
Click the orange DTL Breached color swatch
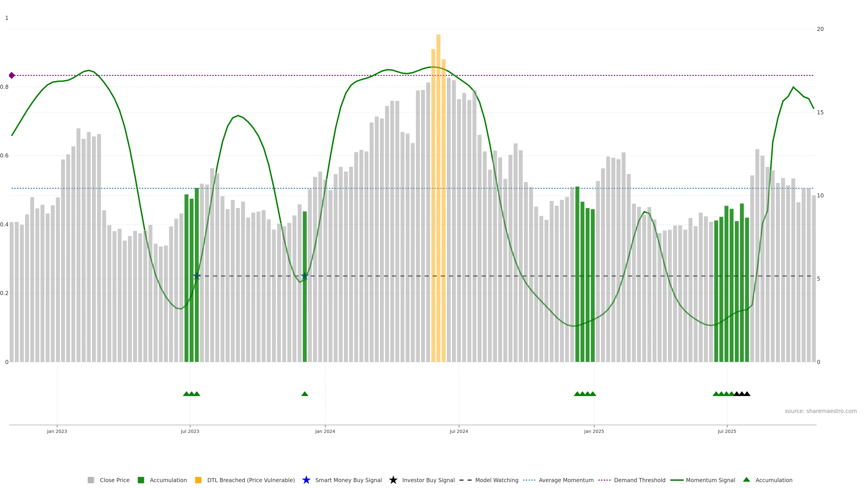[198, 480]
